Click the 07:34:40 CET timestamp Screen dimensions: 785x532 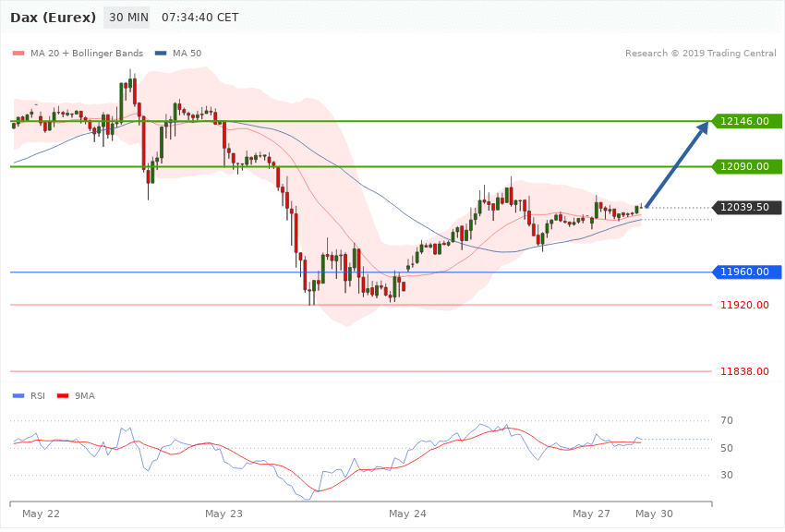(199, 18)
